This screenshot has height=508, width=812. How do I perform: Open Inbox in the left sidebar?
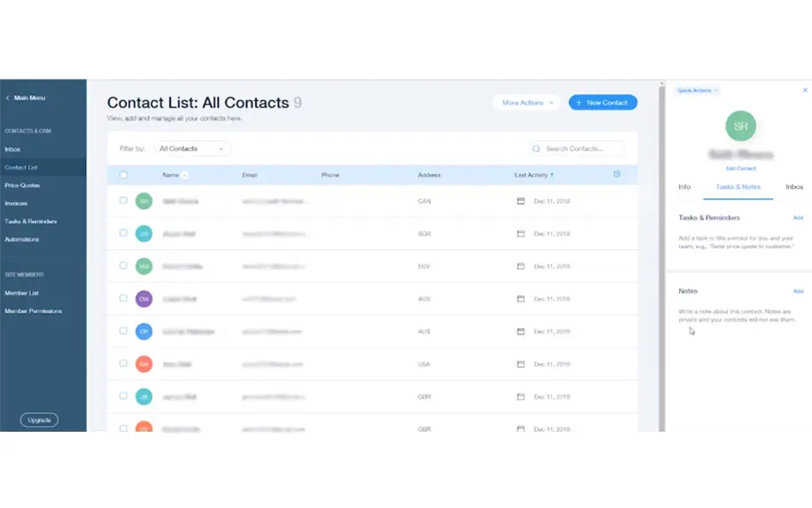coord(12,149)
